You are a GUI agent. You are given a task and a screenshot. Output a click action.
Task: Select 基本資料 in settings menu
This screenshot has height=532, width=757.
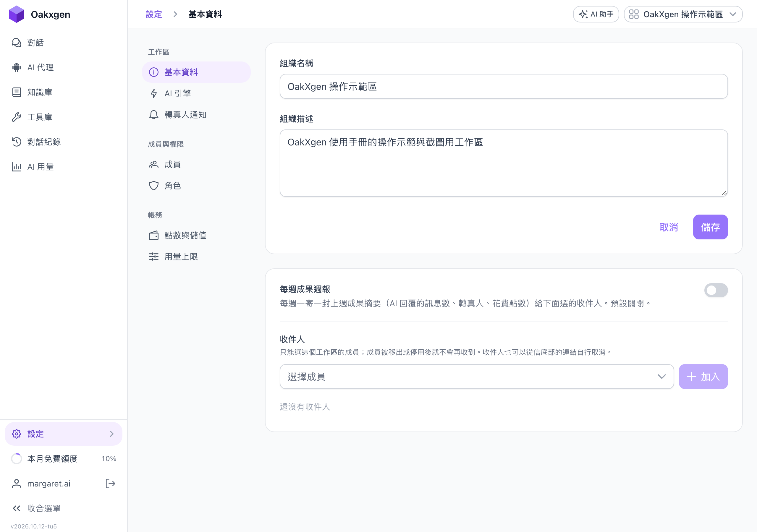click(x=196, y=72)
